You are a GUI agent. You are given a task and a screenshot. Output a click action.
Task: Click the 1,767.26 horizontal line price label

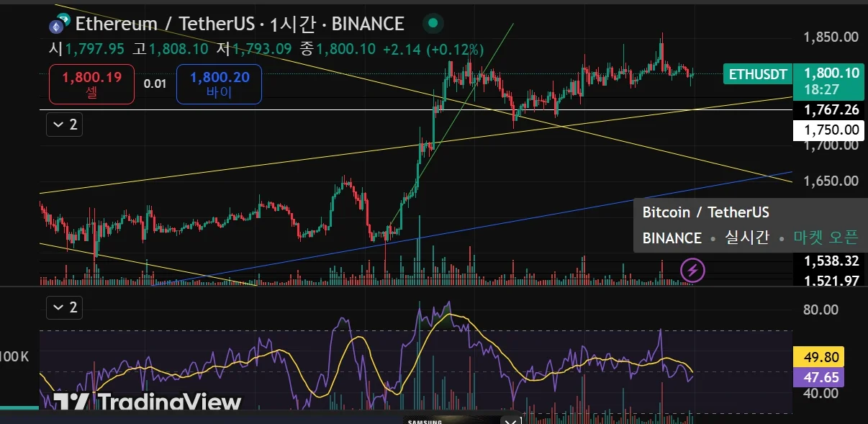(831, 110)
